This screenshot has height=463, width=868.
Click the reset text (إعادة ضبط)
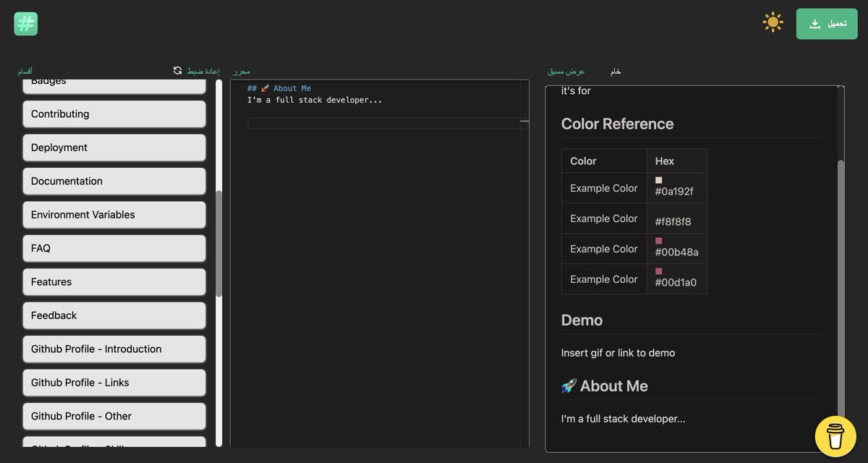203,71
